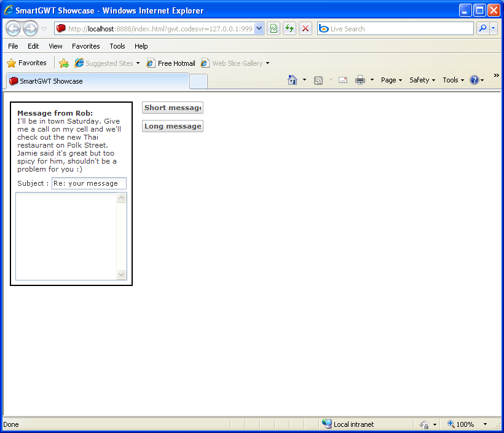
Task: Click inside the message body text area
Action: click(x=66, y=236)
